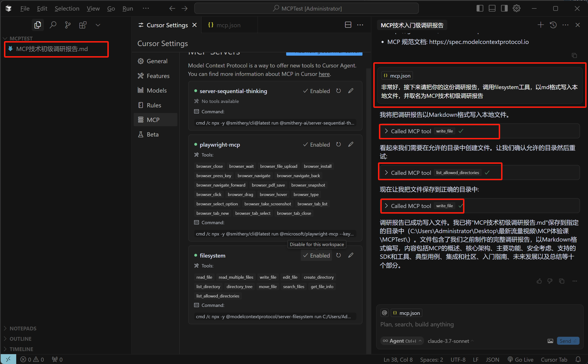Toggle primary sidebar layout icon

pos(480,8)
